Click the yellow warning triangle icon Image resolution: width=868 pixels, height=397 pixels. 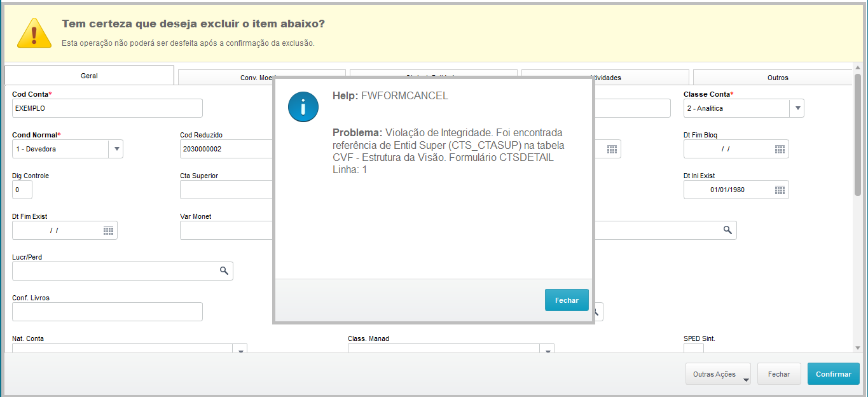pos(34,33)
